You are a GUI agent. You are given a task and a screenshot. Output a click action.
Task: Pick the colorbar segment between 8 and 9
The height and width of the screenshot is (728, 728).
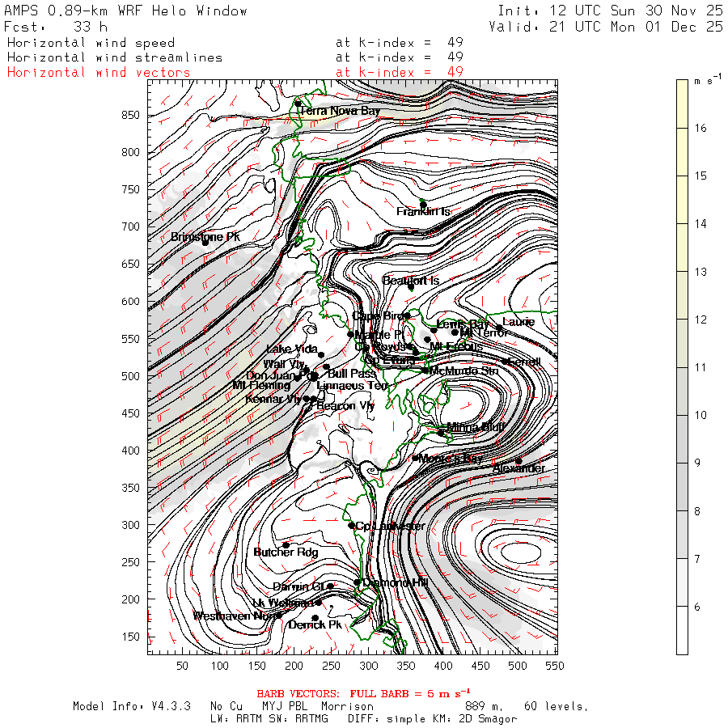(682, 487)
